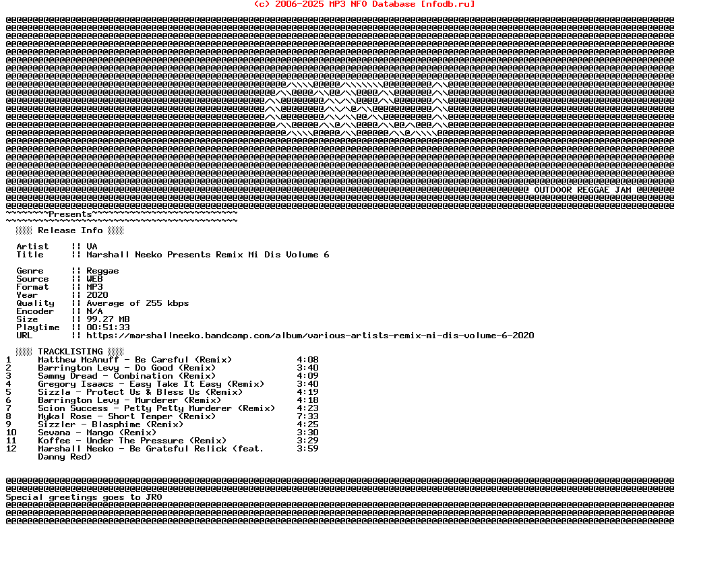Open the marshallneeko.bandcamp.com album URL
This screenshot has height=566, width=728.
tap(310, 336)
